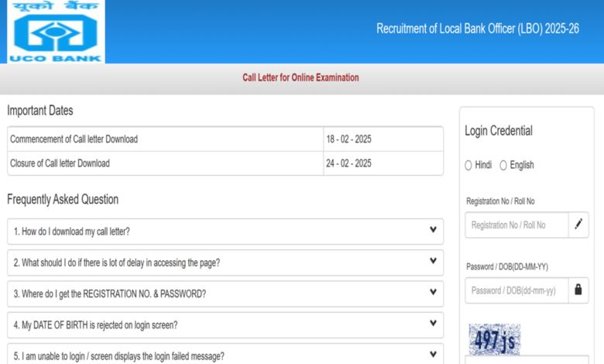The width and height of the screenshot is (604, 364).
Task: Expand FAQ 'My DATE OF BIRTH is rejected'
Action: (225, 325)
